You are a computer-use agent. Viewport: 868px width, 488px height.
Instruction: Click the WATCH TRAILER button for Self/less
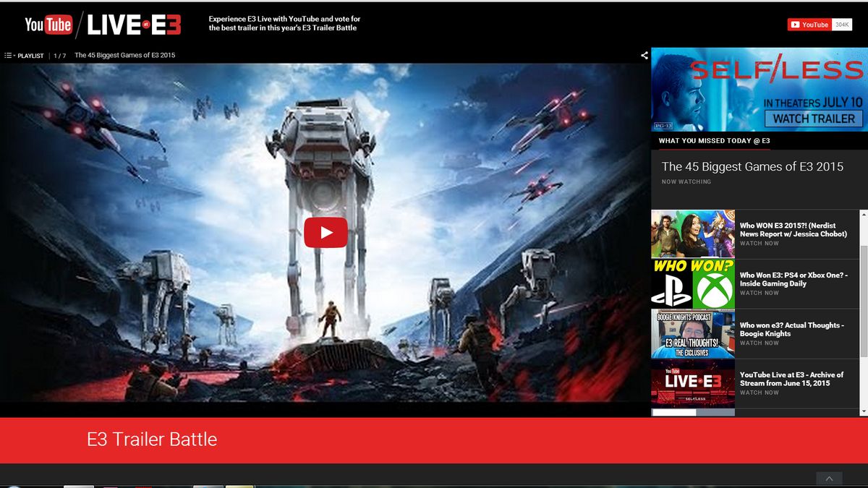click(813, 118)
